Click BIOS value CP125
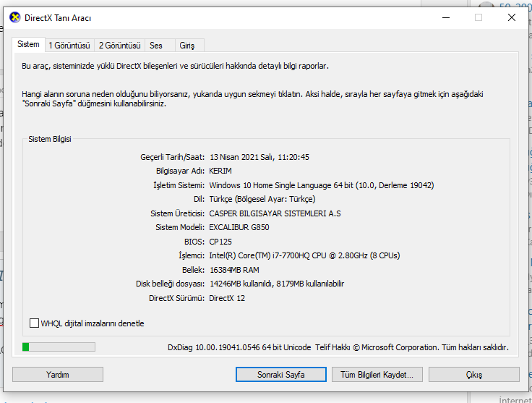The height and width of the screenshot is (403, 532). (x=220, y=242)
